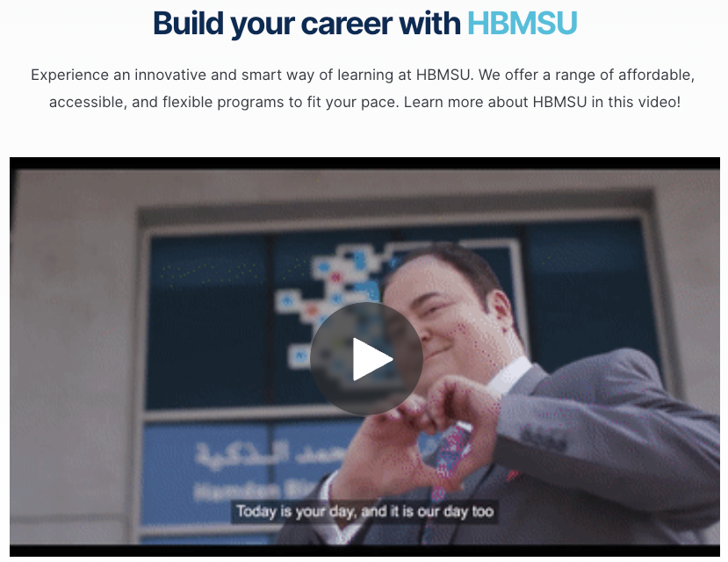
Task: Play the HBMSU promotional video
Action: 366,359
